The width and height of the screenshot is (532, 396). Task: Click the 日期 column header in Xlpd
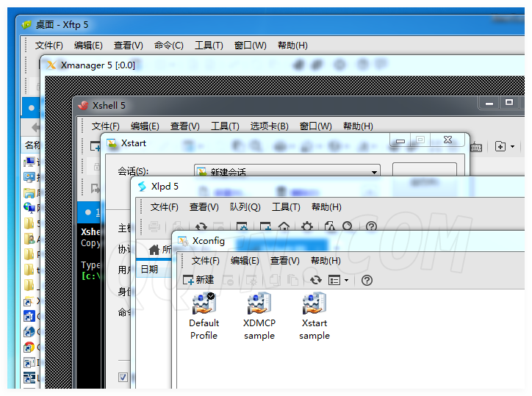point(149,270)
